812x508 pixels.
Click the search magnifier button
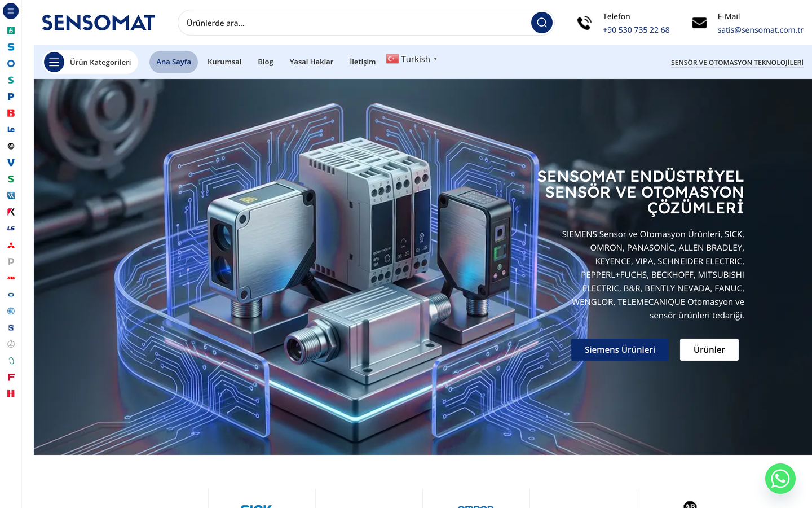pos(542,23)
